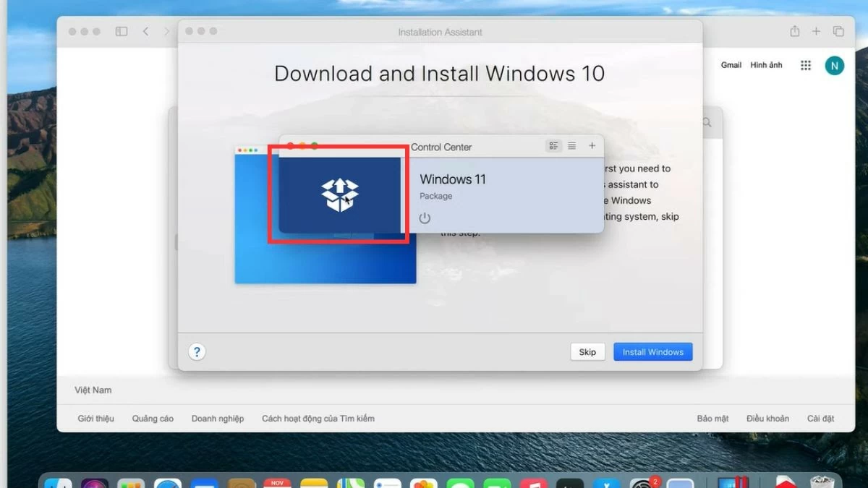Open a new Safari tab with plus
Screen dimensions: 868x488
(816, 32)
